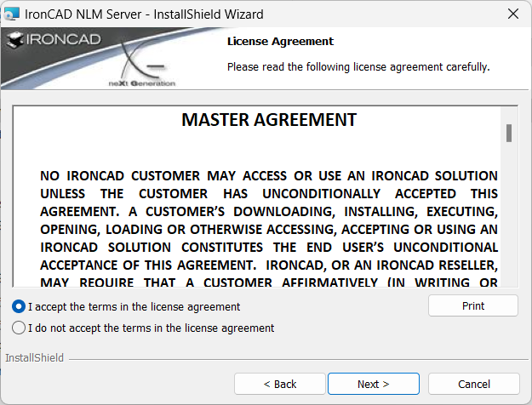
Task: Click the window title 'IronCAD NLM Server - InstallShield Wizard'
Action: [x=144, y=14]
